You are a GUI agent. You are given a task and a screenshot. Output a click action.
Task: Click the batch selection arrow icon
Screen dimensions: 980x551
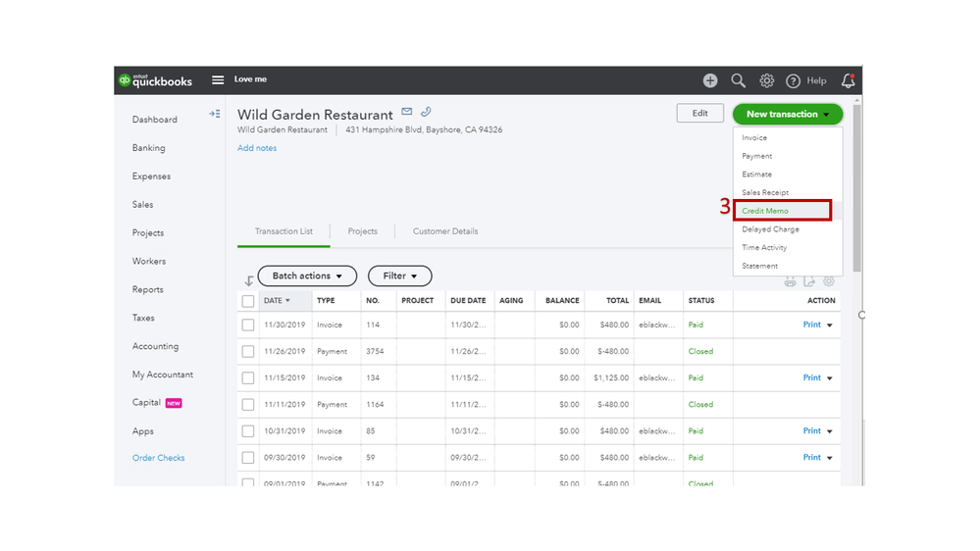(249, 280)
